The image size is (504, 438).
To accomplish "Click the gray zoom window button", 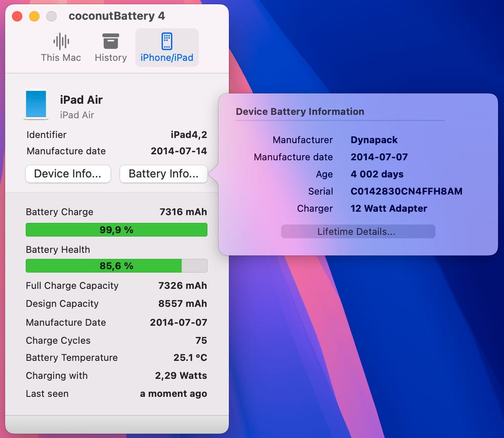I will (x=51, y=16).
